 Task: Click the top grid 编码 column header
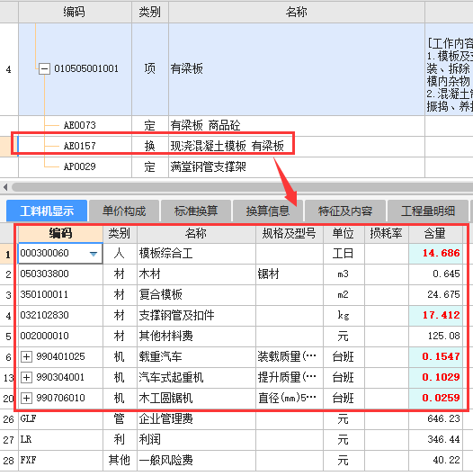(x=75, y=12)
